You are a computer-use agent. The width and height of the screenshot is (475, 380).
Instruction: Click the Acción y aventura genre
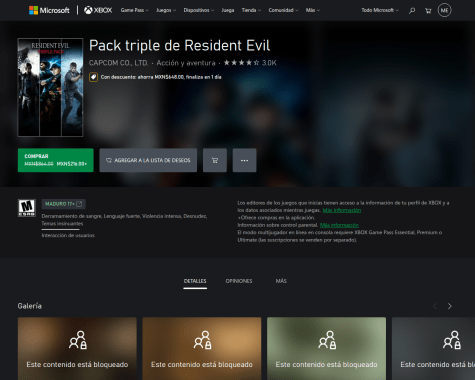pos(186,63)
